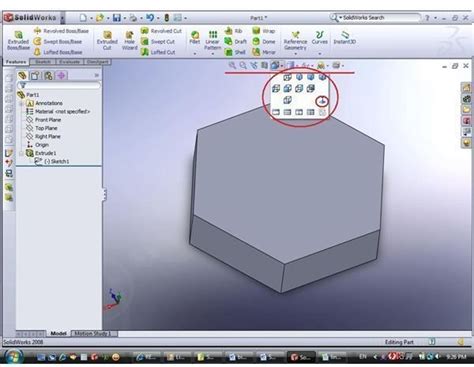474x367 pixels.
Task: Expand the Reference Geometry dropdown arrow
Action: pyautogui.click(x=295, y=53)
